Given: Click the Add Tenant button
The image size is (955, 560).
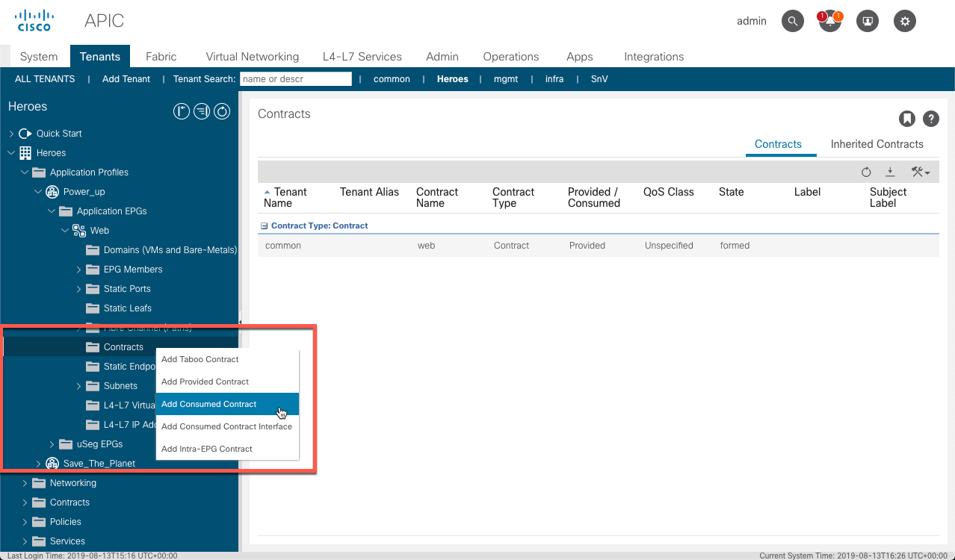Looking at the screenshot, I should (x=126, y=78).
